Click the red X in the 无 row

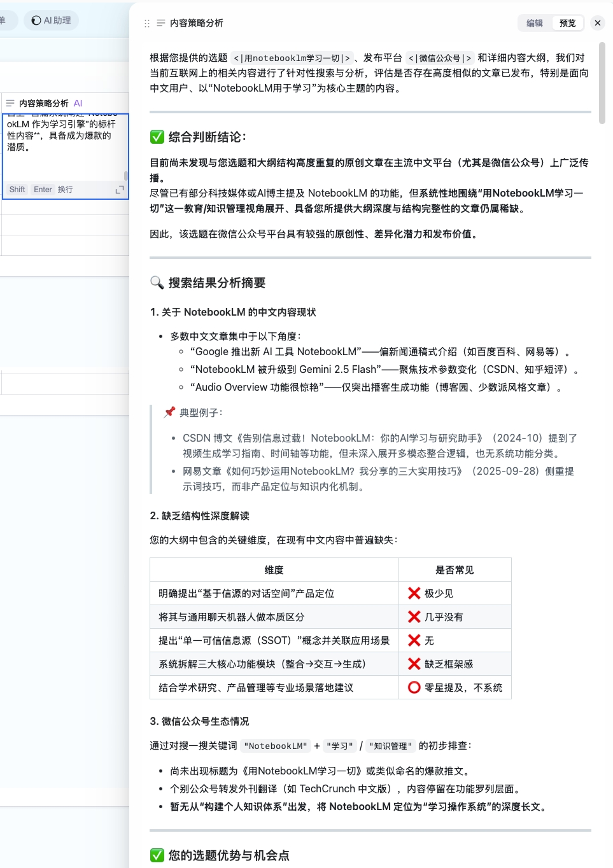pos(414,640)
